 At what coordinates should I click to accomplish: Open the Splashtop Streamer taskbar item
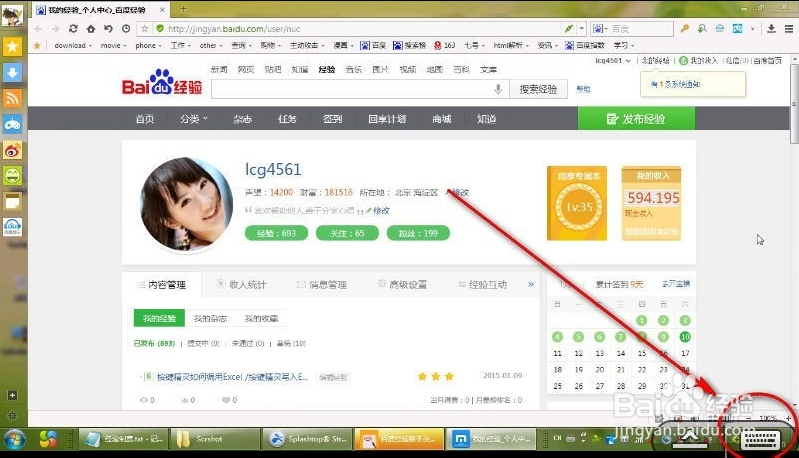coord(309,439)
